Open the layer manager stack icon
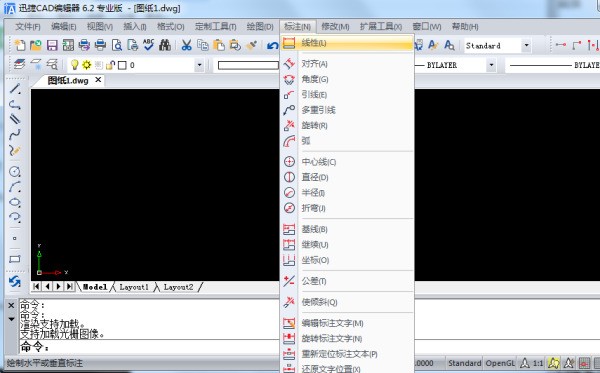Viewport: 600px width, 373px height. coord(19,64)
